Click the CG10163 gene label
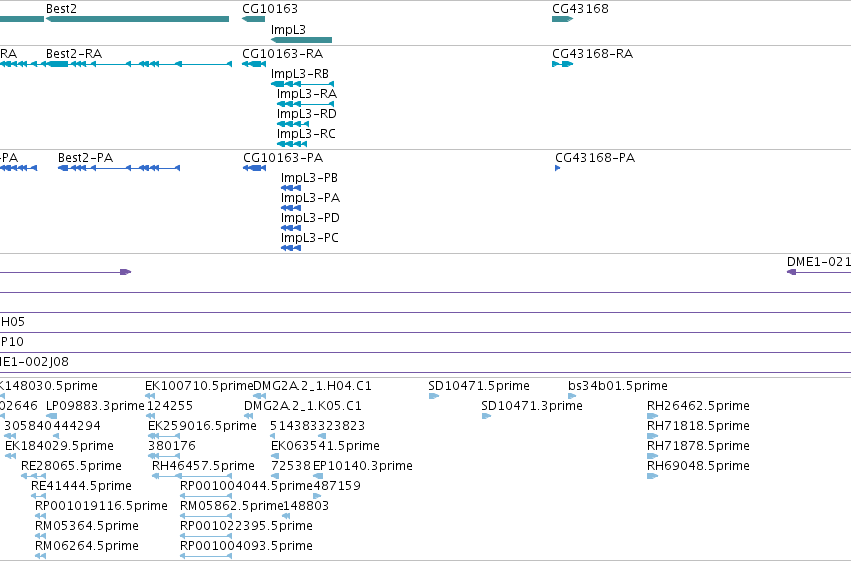The height and width of the screenshot is (561, 851). click(270, 9)
